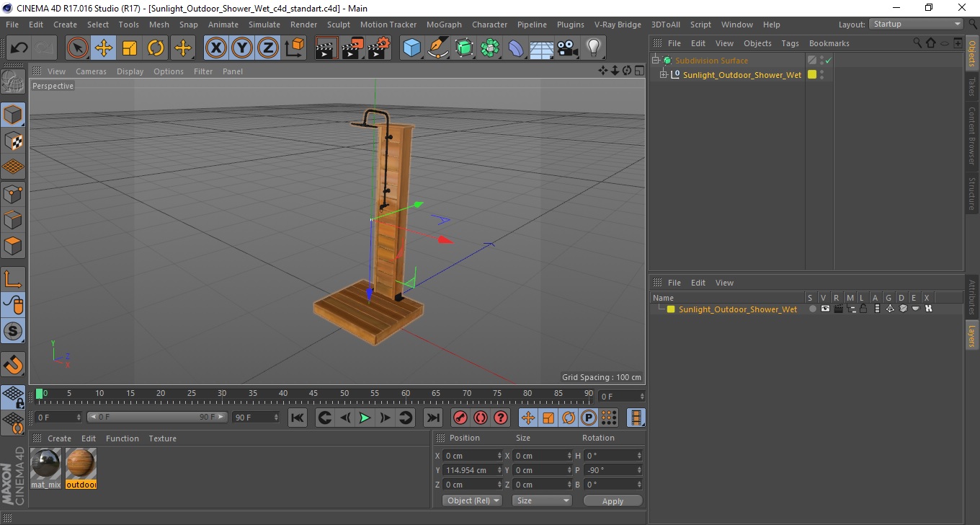Activate the Move tool

click(104, 48)
